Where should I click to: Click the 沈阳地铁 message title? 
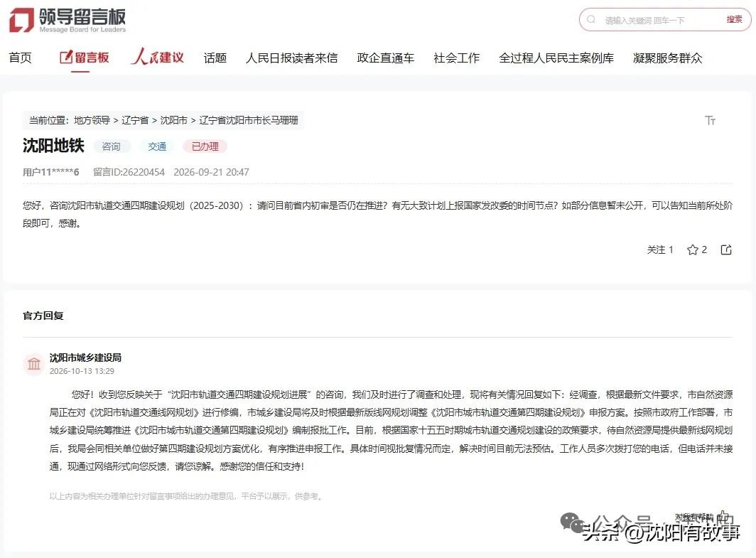[53, 145]
